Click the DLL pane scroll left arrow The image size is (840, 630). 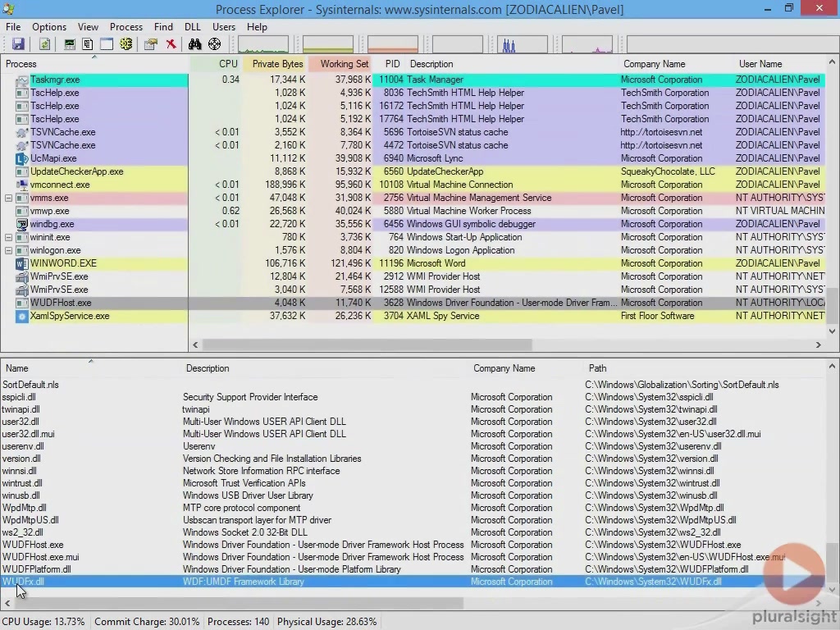(7, 603)
